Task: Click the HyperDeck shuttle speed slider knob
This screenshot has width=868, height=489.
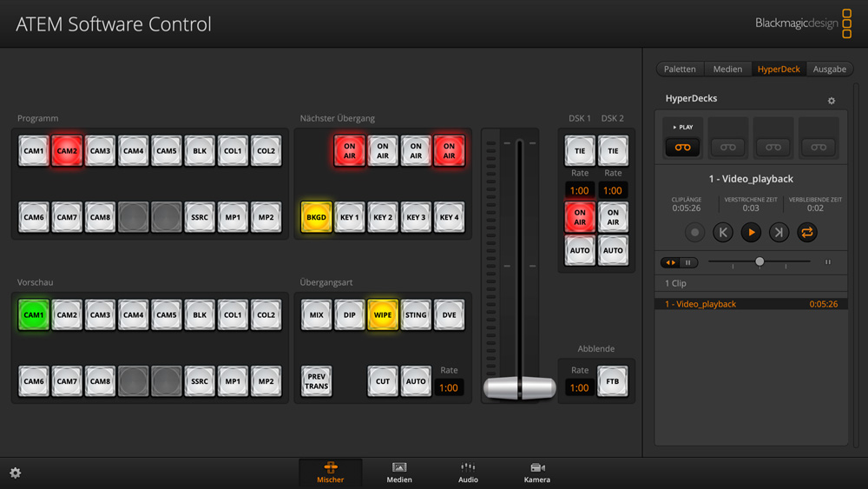Action: click(759, 261)
